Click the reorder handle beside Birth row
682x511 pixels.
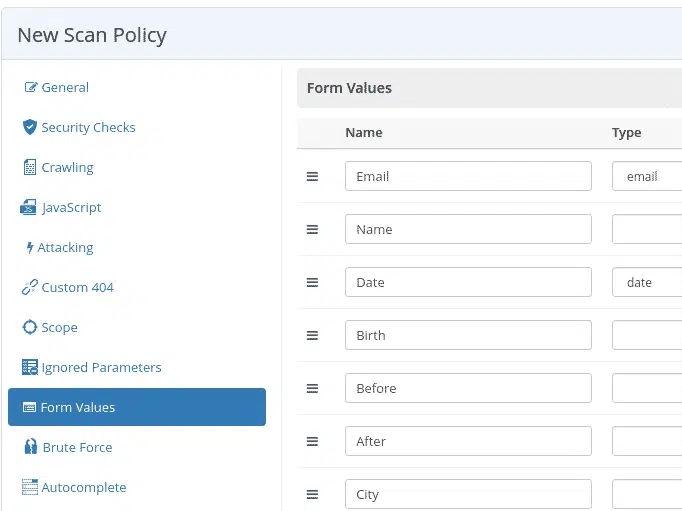[x=312, y=335]
